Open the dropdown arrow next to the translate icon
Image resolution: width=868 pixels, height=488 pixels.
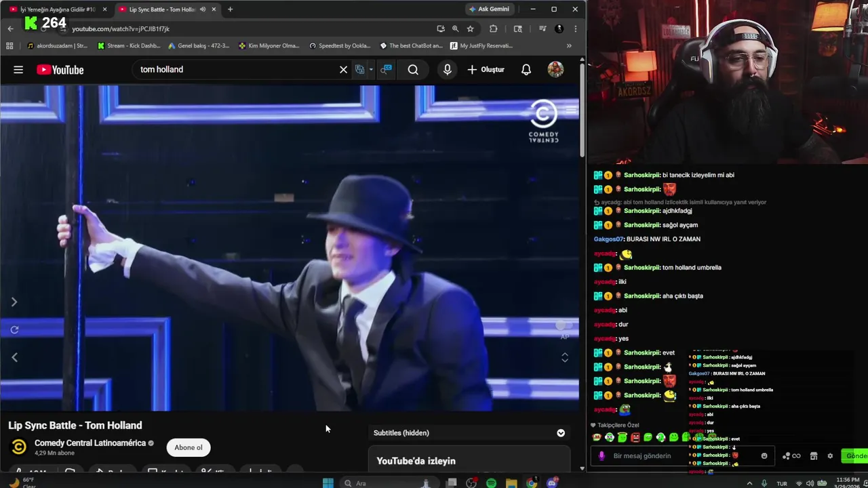coord(370,70)
